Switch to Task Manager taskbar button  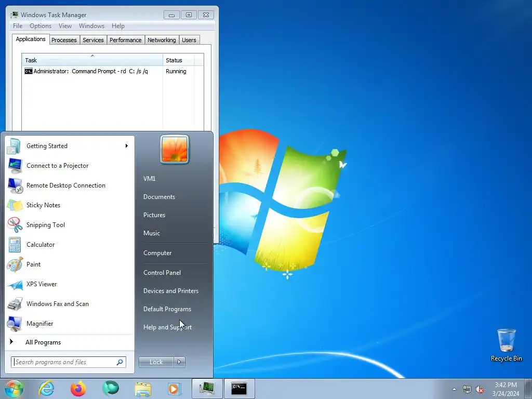[207, 389]
